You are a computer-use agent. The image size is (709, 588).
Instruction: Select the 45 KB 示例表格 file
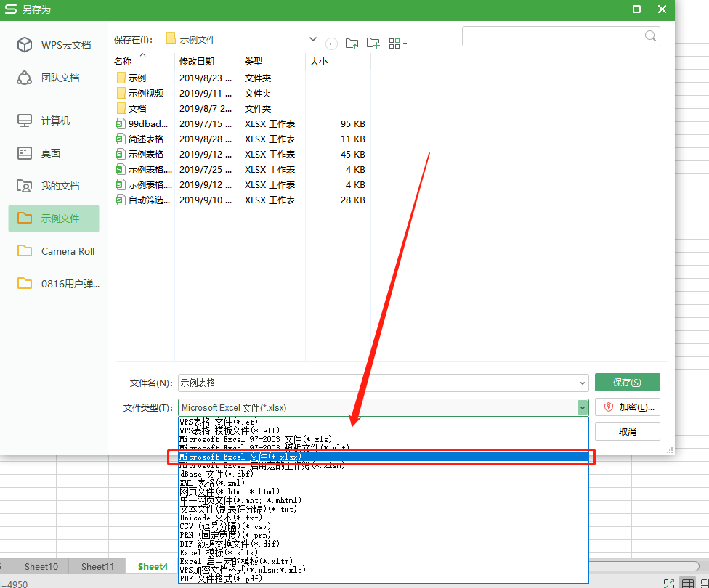pyautogui.click(x=139, y=154)
